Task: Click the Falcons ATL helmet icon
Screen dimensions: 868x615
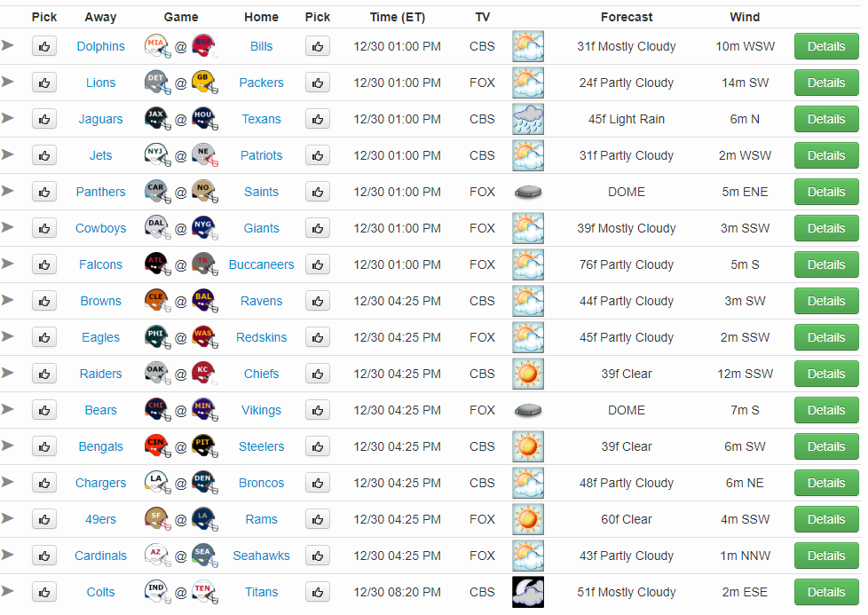Action: 157,264
